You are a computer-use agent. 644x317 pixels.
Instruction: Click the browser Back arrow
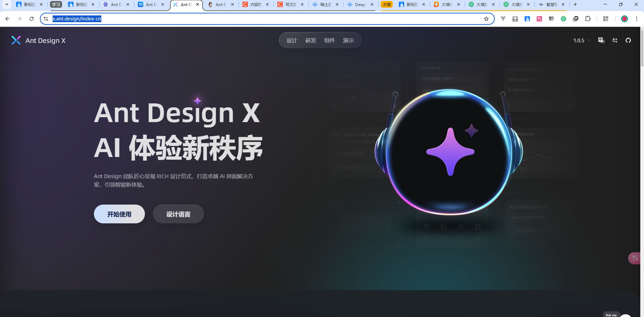[7, 19]
